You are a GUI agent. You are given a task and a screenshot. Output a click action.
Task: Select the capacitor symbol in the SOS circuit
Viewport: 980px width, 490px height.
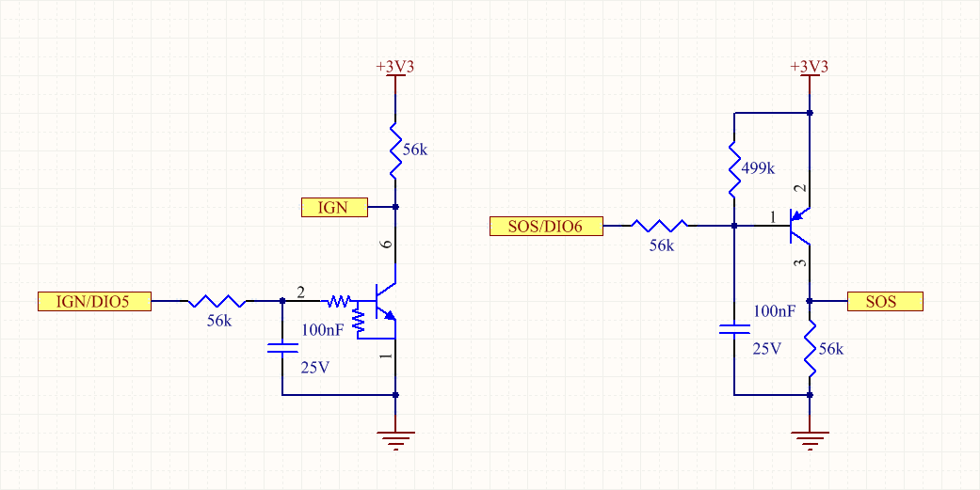[734, 329]
